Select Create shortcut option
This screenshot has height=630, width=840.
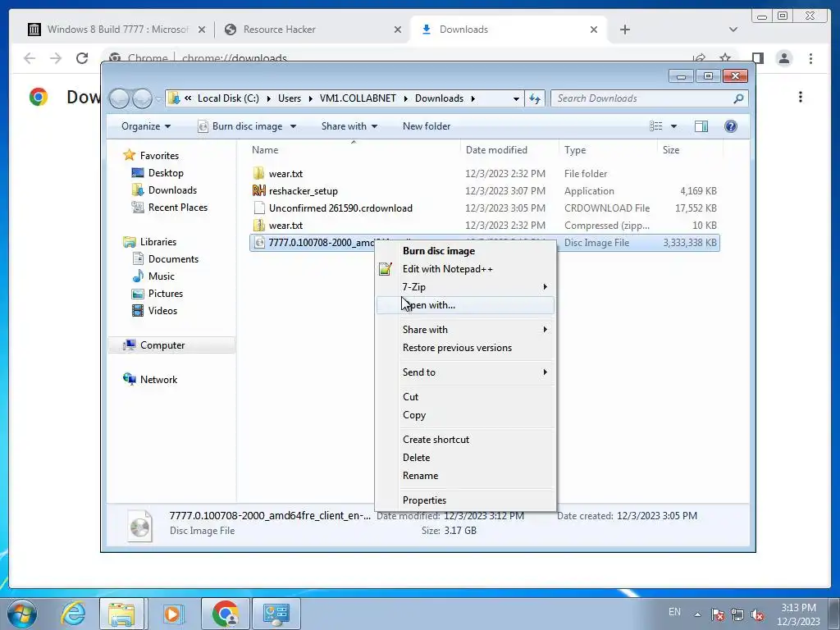466,440
